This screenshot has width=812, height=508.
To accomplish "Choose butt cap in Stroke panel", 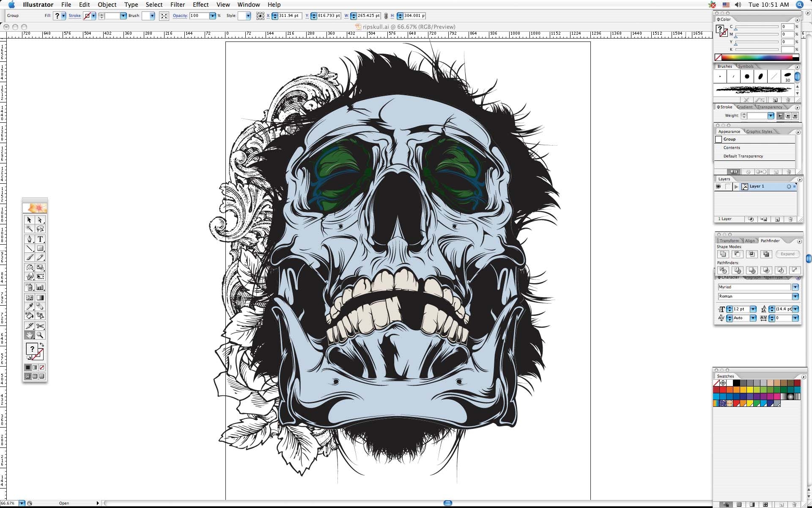I will (x=781, y=116).
